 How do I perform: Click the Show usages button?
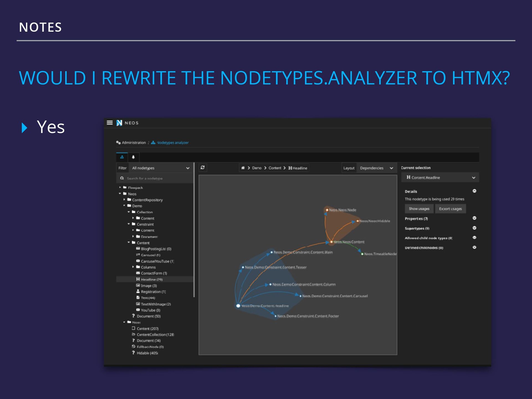(419, 209)
